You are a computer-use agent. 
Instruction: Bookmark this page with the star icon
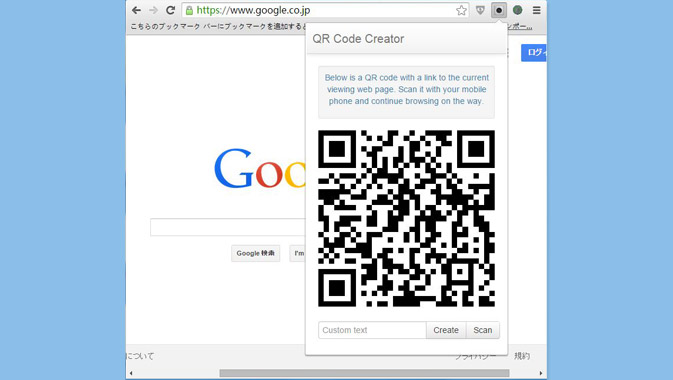point(461,10)
